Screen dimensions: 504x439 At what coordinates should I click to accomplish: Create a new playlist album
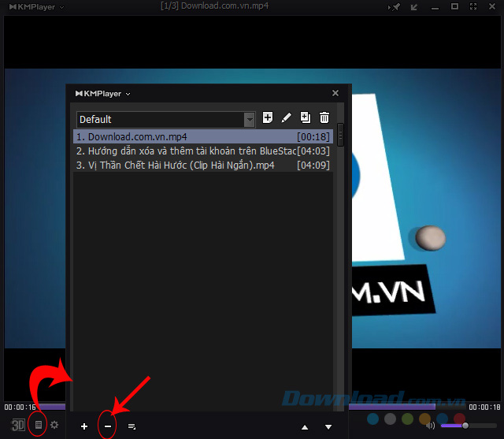coord(268,117)
